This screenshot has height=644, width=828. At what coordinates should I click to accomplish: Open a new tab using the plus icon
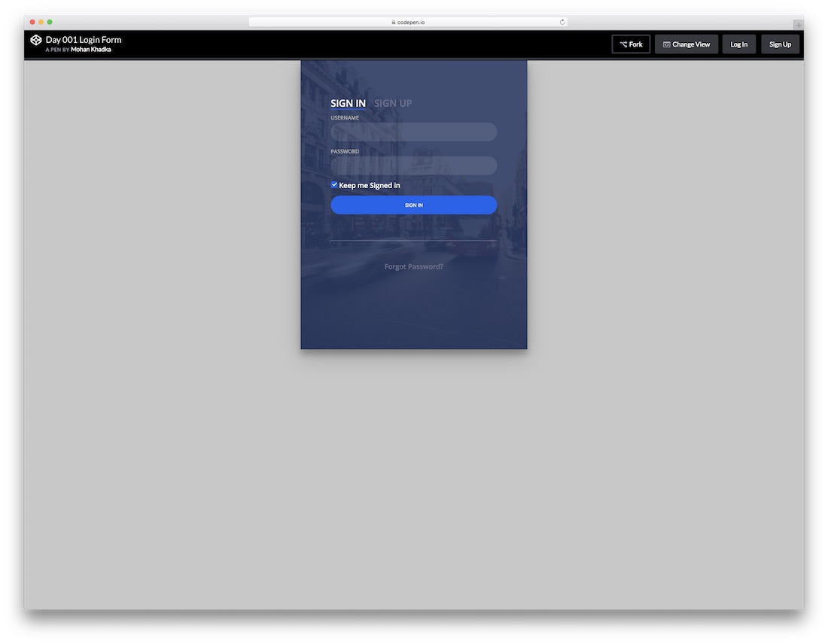point(799,25)
